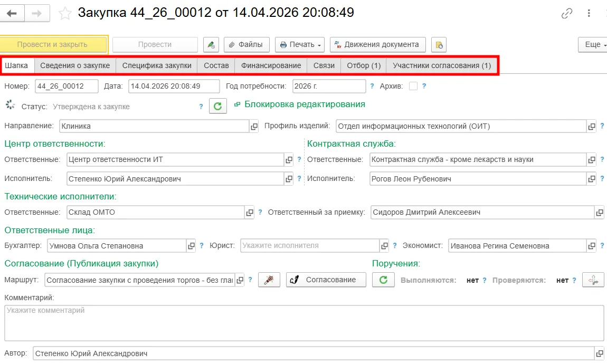Refresh Поручения with the green arrow button

pyautogui.click(x=383, y=280)
